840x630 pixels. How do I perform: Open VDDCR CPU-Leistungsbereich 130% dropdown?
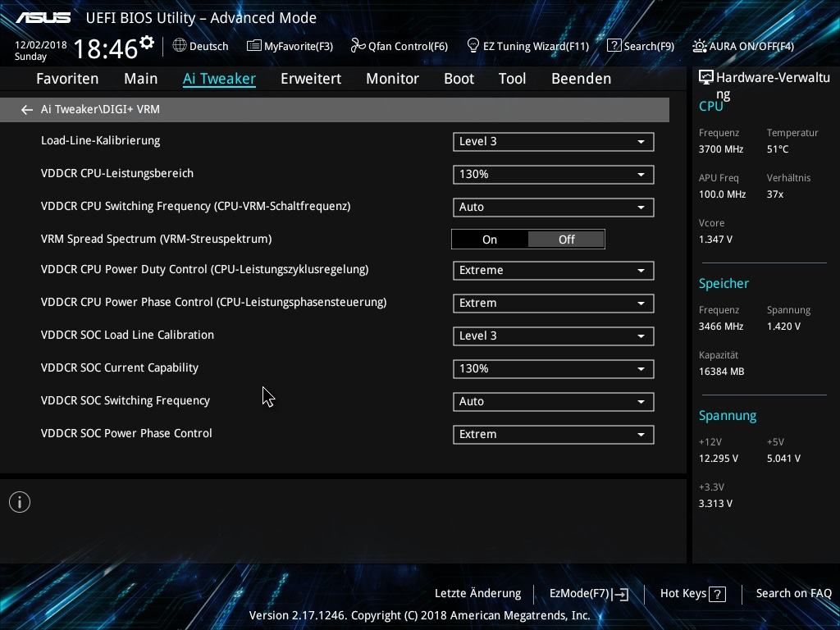[554, 175]
